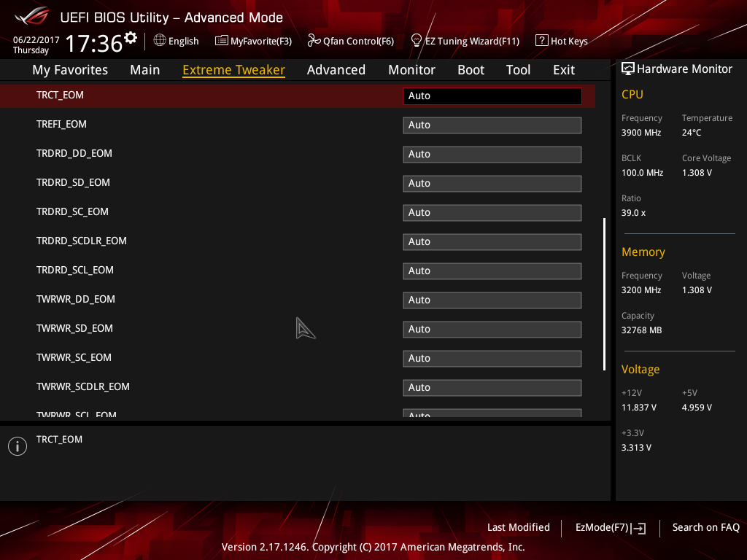747x560 pixels.
Task: Open the Advanced tab
Action: pos(336,70)
